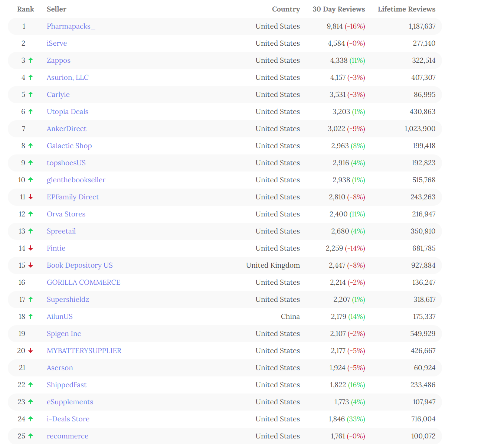The width and height of the screenshot is (504, 444).
Task: Click the up arrow beside Supershieldz rank
Action: coord(31,299)
